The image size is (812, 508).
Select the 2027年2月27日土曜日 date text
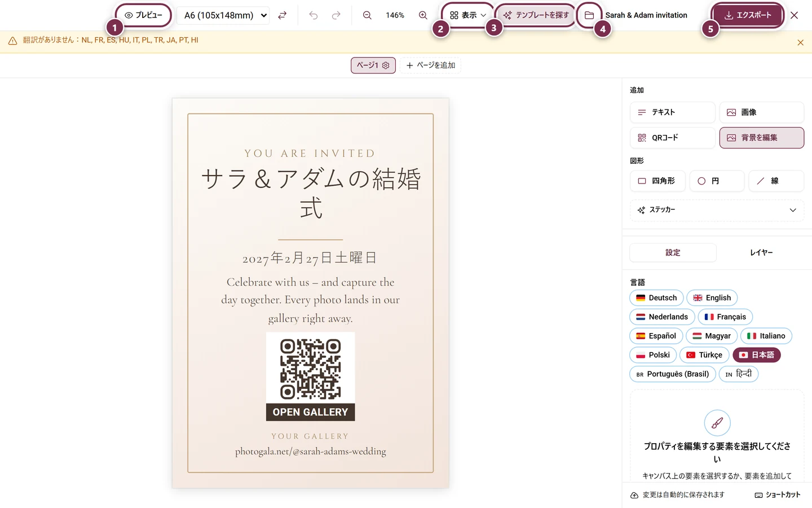coord(310,258)
